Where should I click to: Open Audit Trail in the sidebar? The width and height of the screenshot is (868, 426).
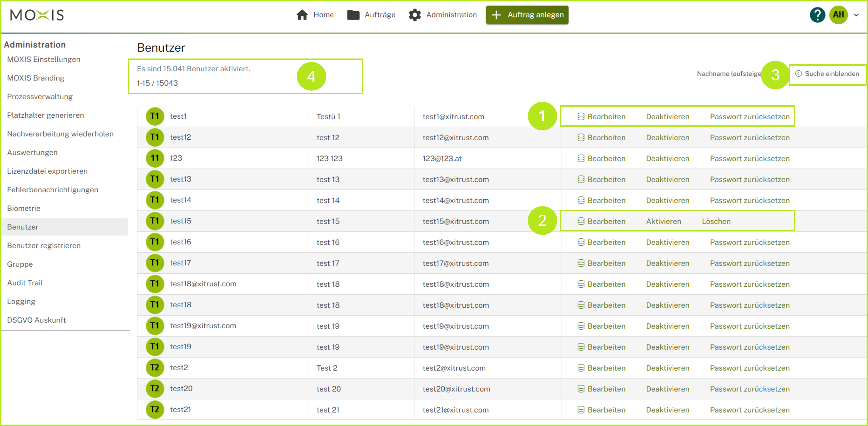coord(25,283)
